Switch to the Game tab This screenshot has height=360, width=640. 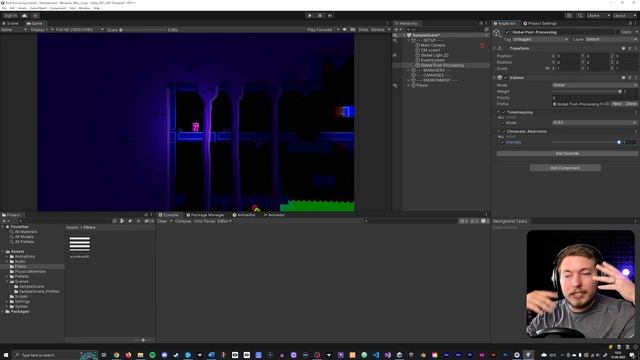tap(35, 23)
